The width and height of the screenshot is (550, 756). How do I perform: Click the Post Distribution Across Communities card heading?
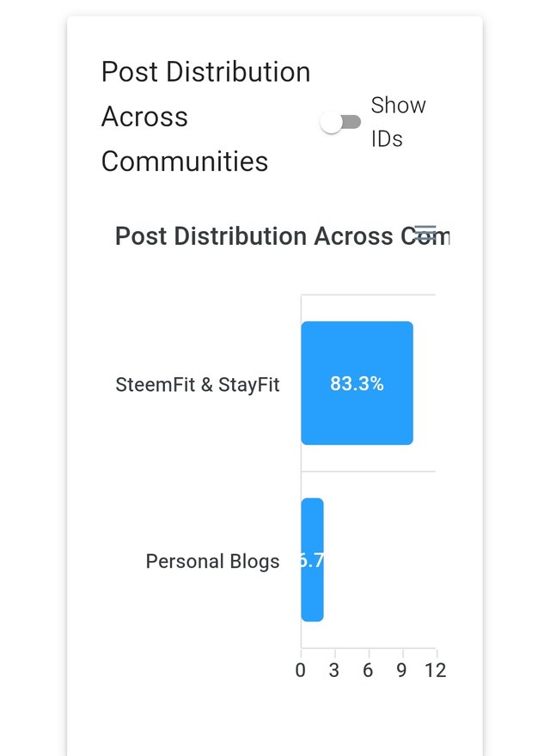pyautogui.click(x=205, y=116)
